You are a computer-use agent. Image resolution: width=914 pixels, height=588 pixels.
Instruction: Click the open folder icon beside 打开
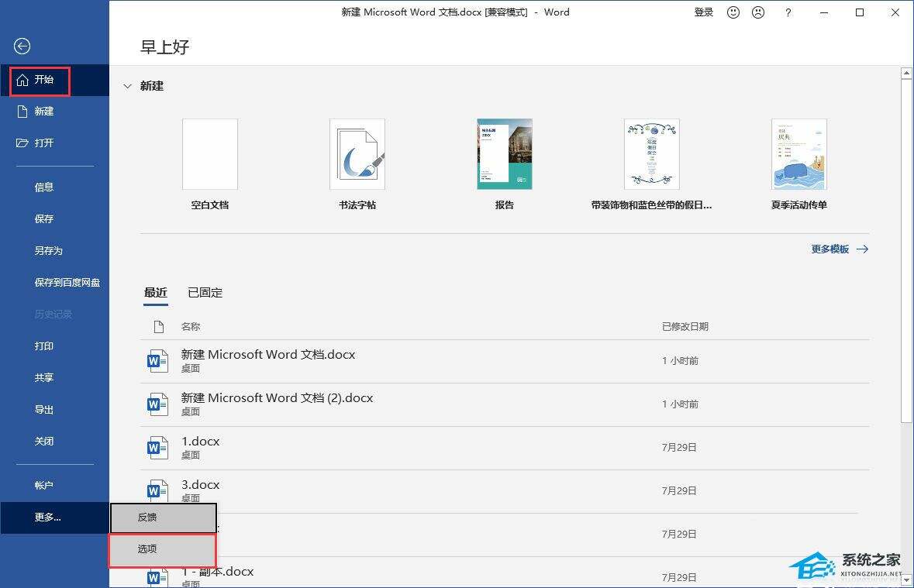22,143
